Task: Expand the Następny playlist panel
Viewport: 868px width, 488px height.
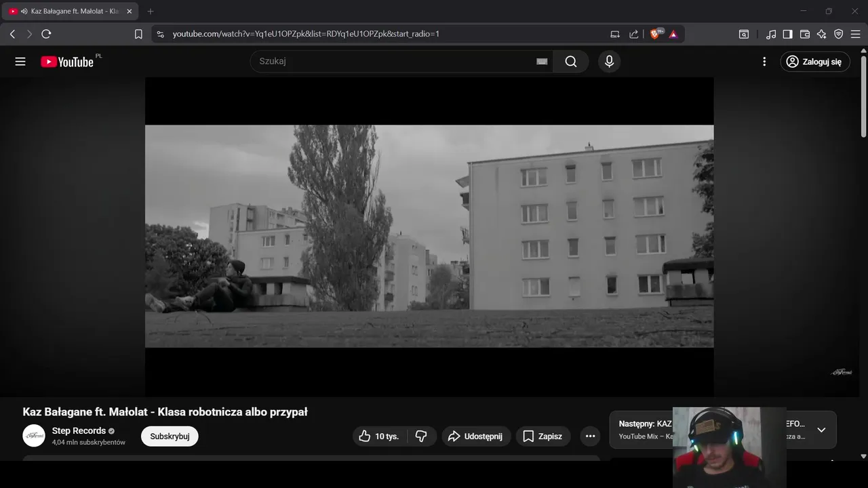Action: tap(821, 430)
